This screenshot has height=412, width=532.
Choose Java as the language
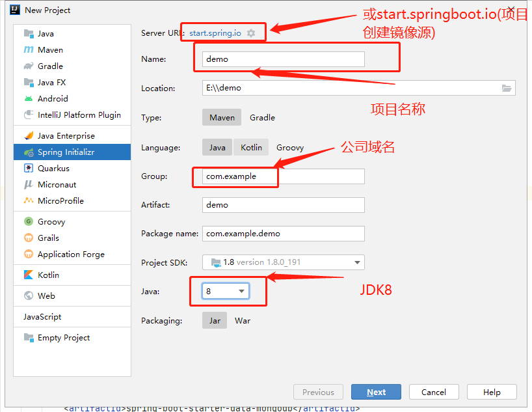point(217,147)
